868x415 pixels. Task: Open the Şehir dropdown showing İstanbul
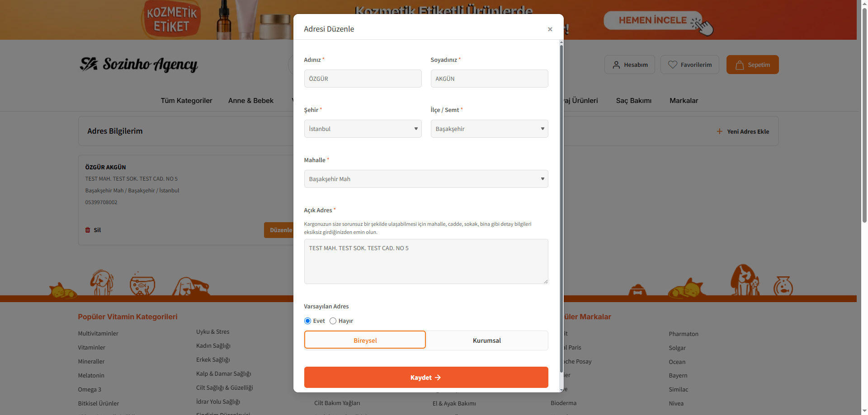pyautogui.click(x=363, y=129)
